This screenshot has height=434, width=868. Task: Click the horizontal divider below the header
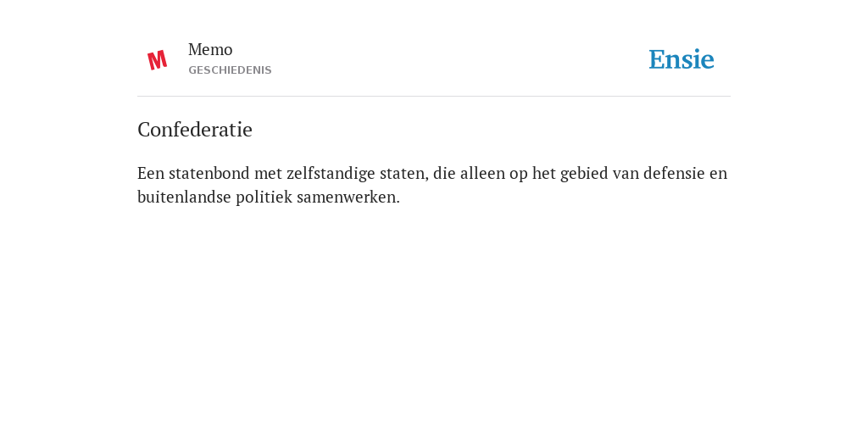[434, 97]
